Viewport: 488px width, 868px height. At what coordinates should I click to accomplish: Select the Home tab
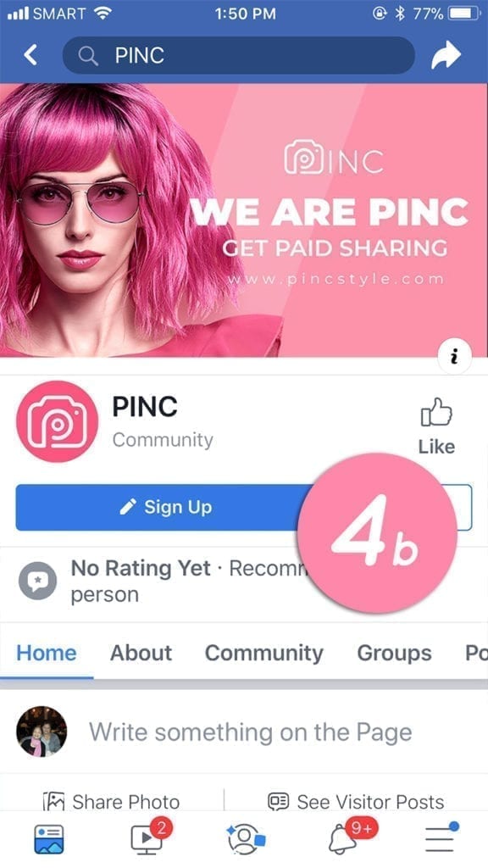pos(47,654)
